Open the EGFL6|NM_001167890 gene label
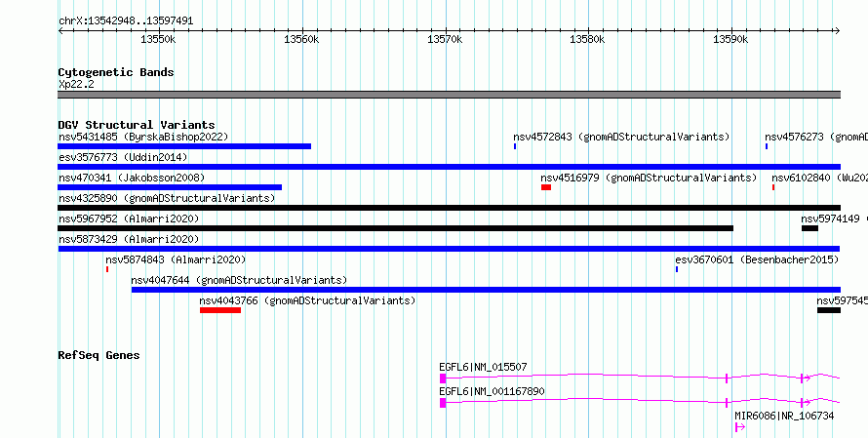The width and height of the screenshot is (868, 438). pos(492,391)
